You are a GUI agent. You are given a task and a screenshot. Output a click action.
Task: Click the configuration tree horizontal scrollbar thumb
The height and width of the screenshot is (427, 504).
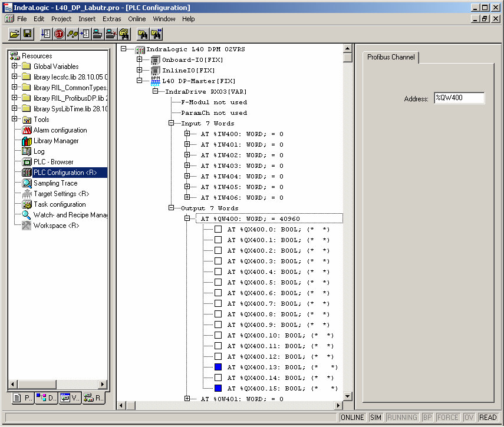130,405
